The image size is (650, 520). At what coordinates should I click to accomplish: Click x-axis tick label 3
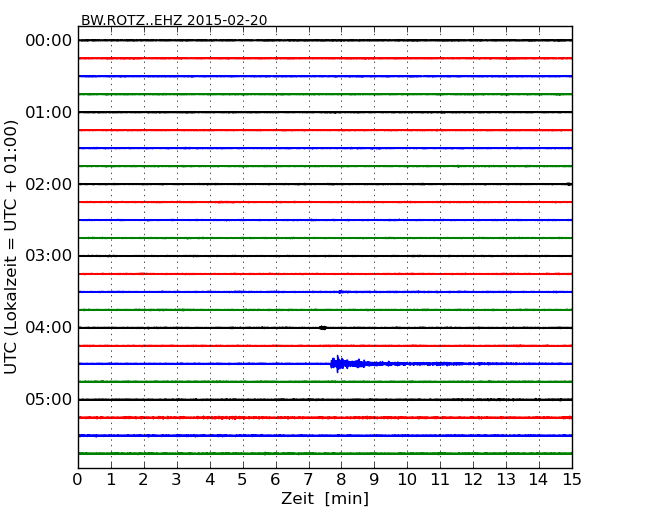pos(177,480)
